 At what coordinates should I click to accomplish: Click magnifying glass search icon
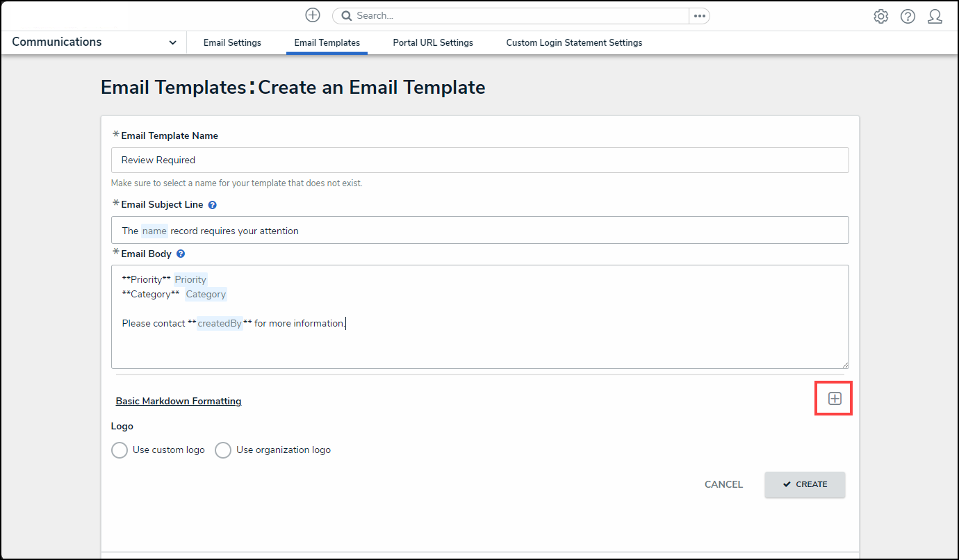[x=346, y=16]
